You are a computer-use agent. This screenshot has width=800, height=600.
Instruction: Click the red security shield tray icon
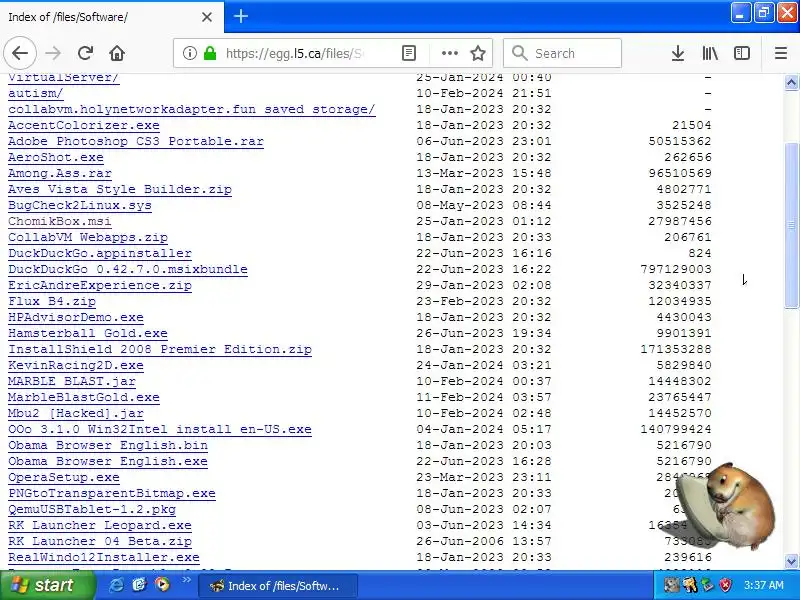point(725,585)
